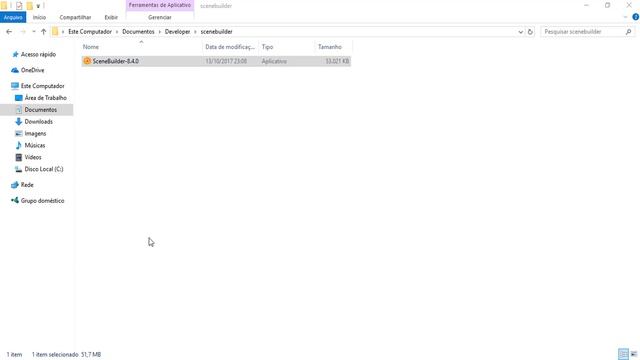Image resolution: width=640 pixels, height=360 pixels.
Task: Go up one folder level
Action: pos(43,31)
